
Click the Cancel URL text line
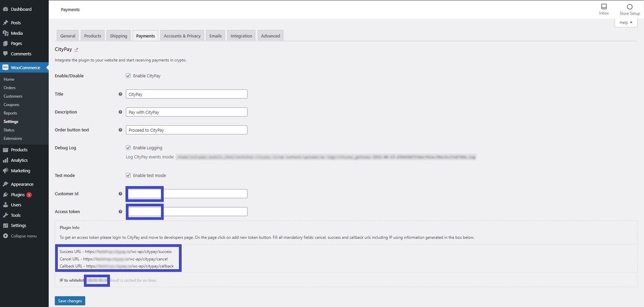114,259
